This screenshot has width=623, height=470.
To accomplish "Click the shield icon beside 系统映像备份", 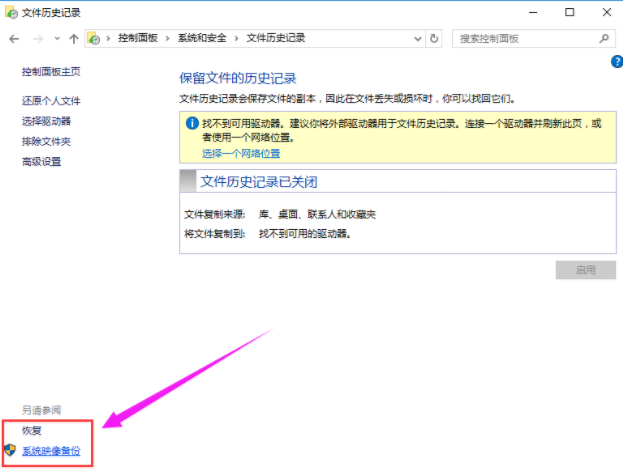I will [10, 451].
